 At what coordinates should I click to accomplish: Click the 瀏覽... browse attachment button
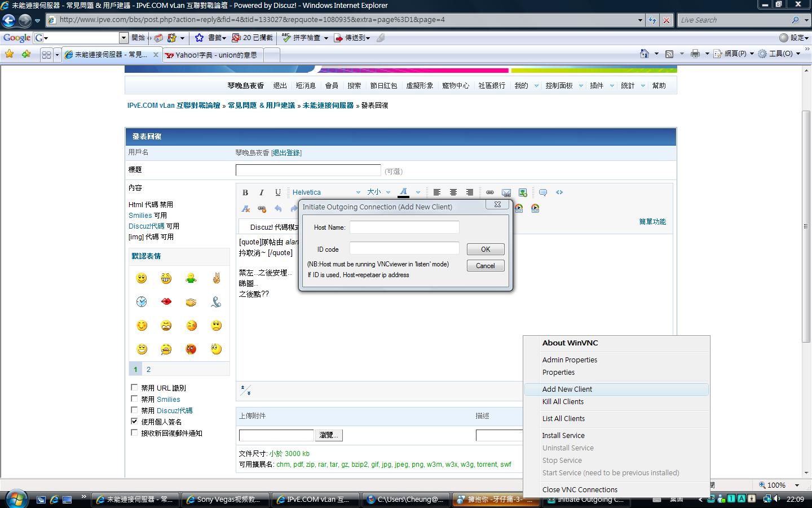[x=329, y=435]
